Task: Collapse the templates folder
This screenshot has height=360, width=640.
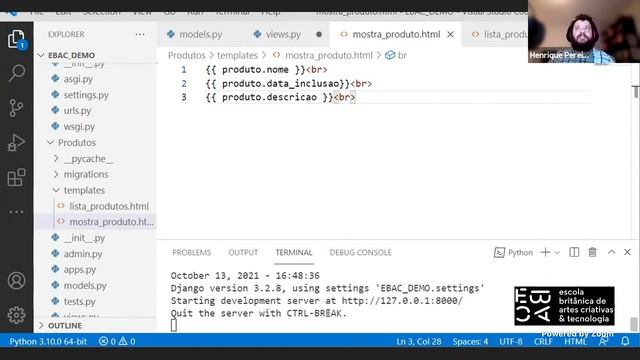Action: pos(96,190)
